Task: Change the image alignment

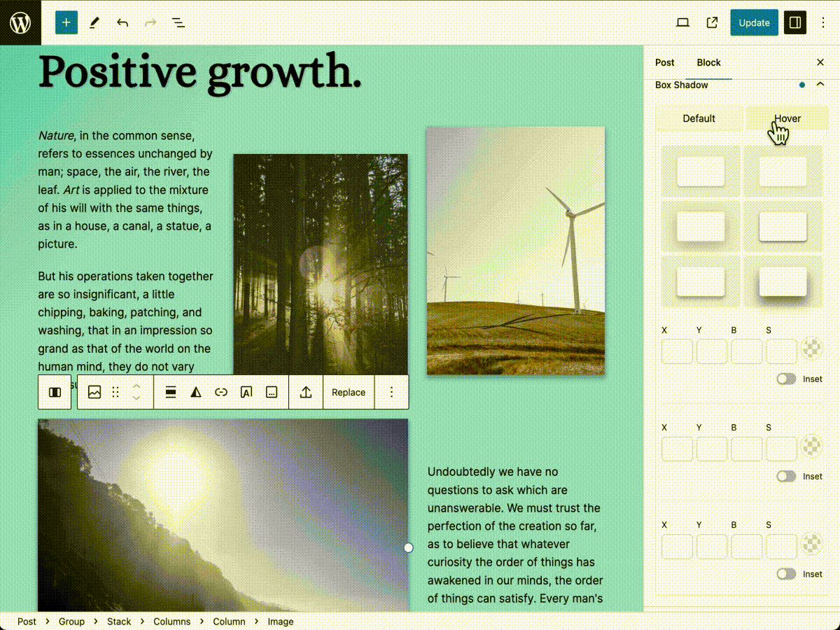Action: [171, 392]
